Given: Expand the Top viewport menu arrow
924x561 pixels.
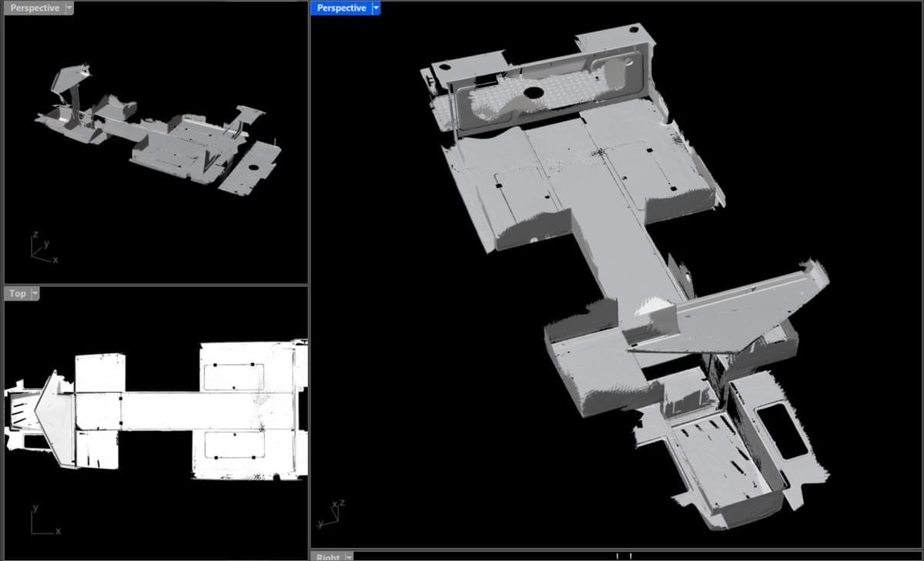Looking at the screenshot, I should 35,294.
